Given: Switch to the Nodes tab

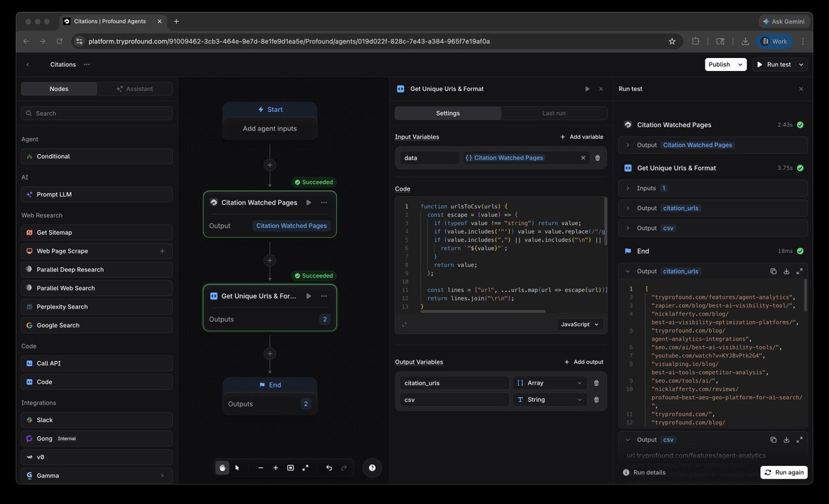Looking at the screenshot, I should [x=59, y=88].
